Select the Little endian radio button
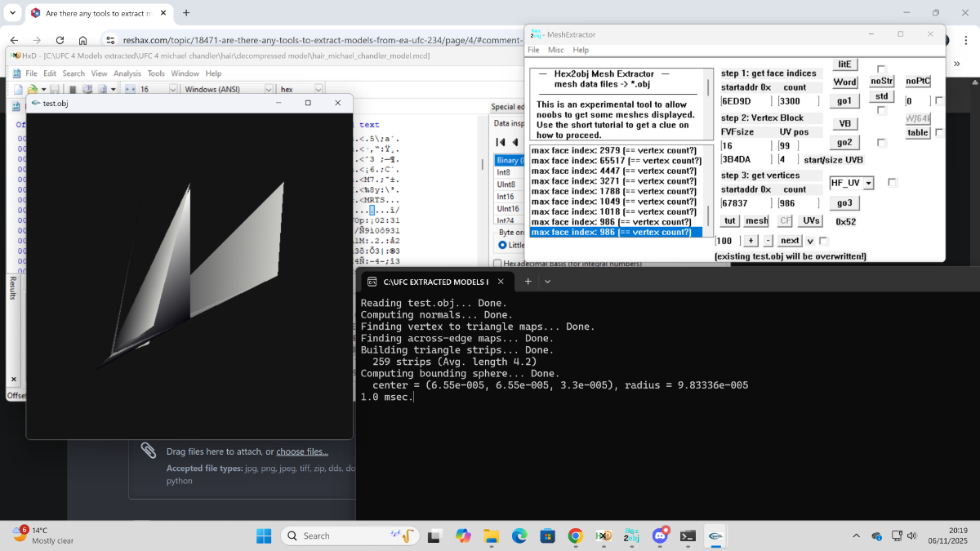The height and width of the screenshot is (551, 980). 502,245
